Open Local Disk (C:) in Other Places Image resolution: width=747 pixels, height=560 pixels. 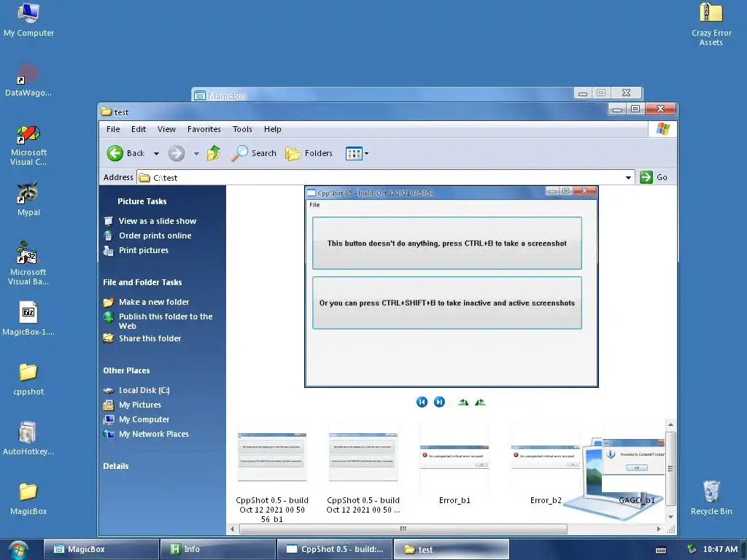pos(144,391)
